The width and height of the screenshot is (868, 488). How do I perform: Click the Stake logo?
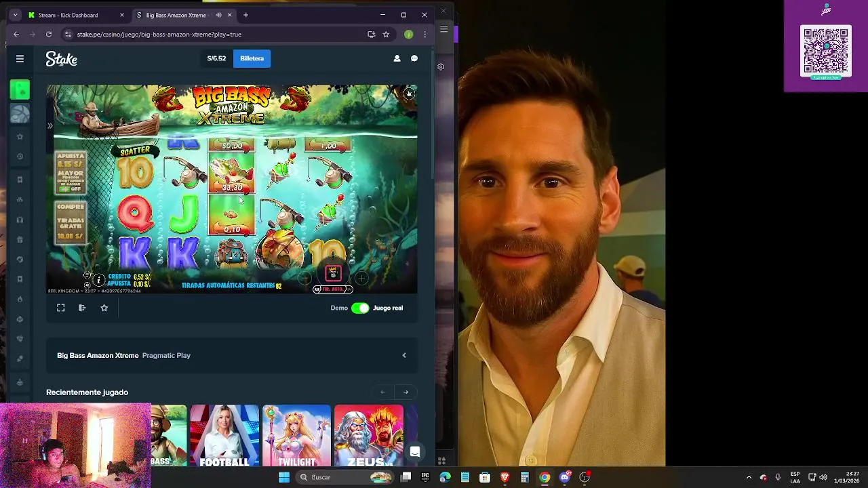point(62,59)
